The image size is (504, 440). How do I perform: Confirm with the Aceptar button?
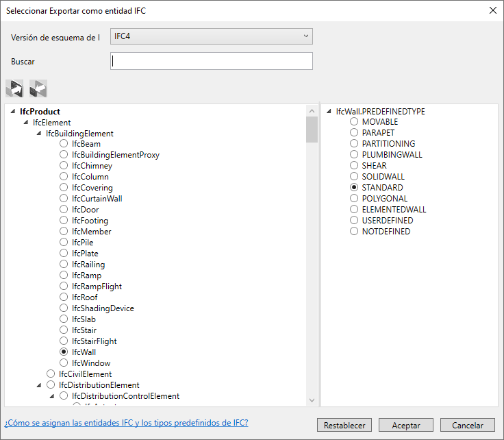click(406, 425)
